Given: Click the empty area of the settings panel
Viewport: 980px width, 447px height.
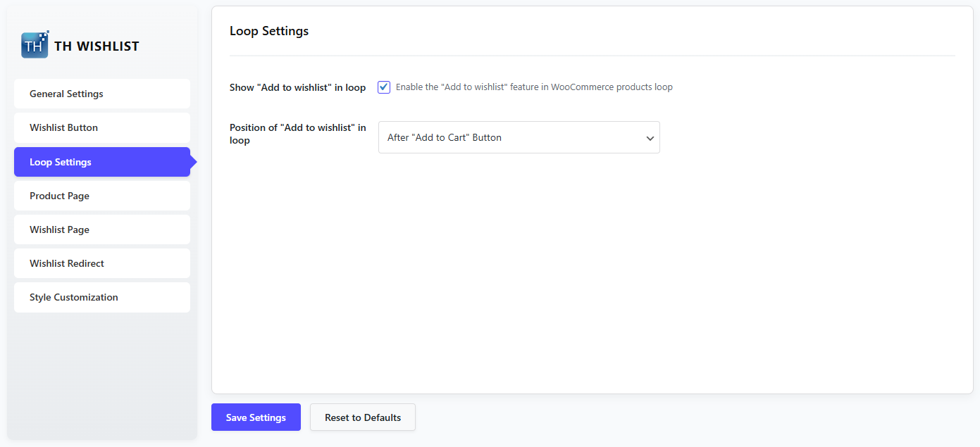Looking at the screenshot, I should [x=592, y=282].
